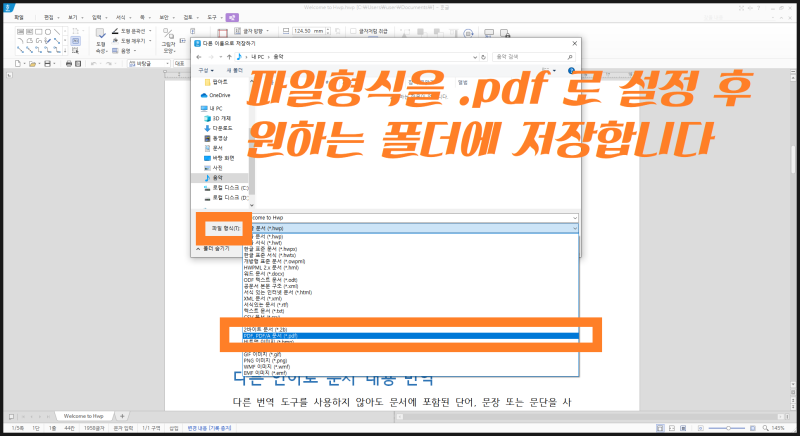Viewport: 800px width, 436px height.
Task: Open 도형 속성 shape properties button
Action: [101, 40]
